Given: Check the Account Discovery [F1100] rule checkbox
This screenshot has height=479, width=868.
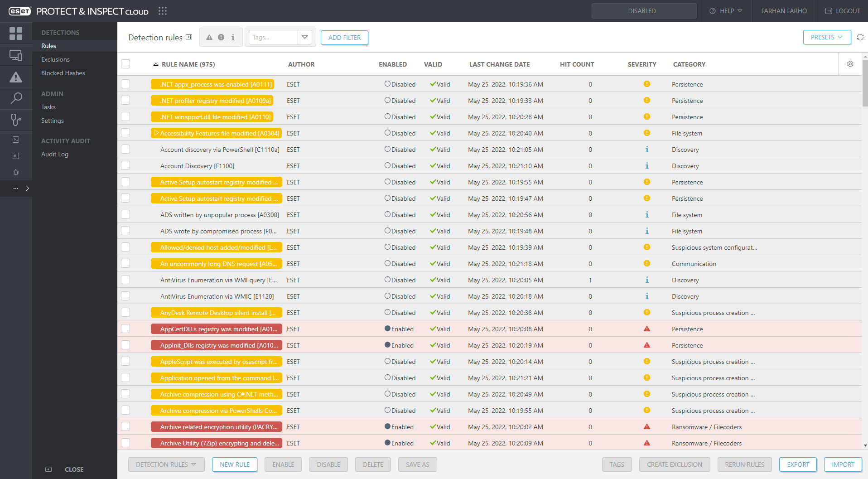Looking at the screenshot, I should tap(125, 166).
